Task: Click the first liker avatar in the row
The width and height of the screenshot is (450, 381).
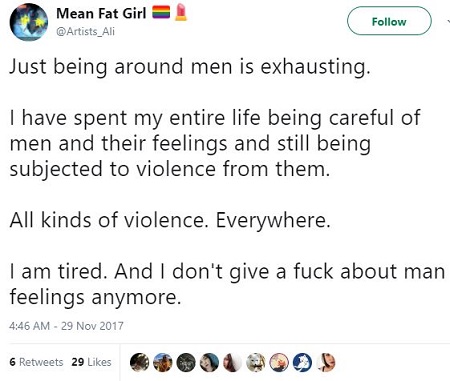Action: [139, 362]
